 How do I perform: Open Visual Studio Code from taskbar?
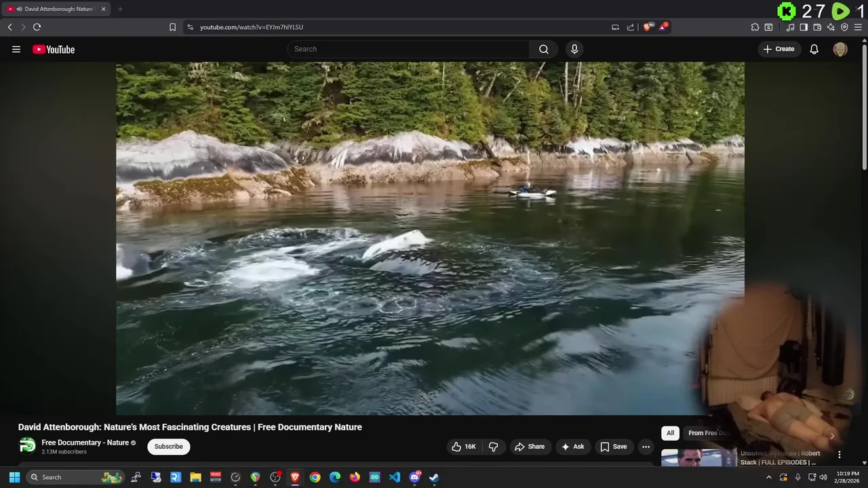tap(395, 477)
